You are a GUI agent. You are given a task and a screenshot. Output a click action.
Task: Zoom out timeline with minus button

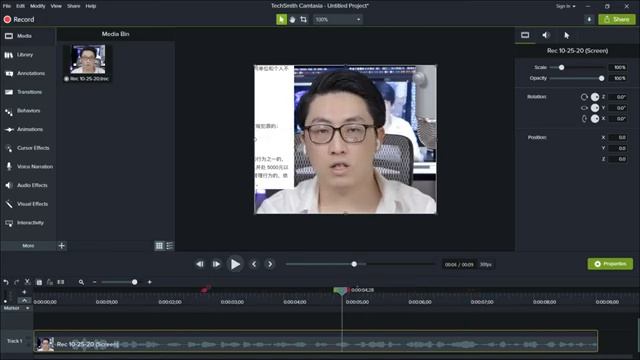pos(94,282)
